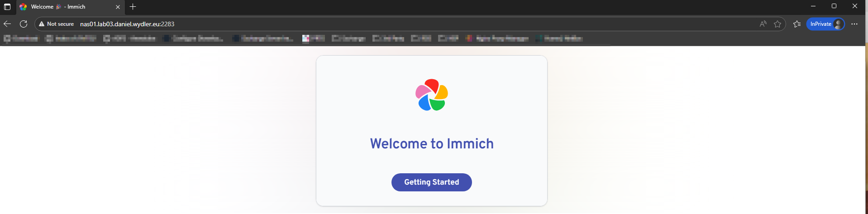Refresh the current page
The width and height of the screenshot is (868, 214).
[24, 24]
